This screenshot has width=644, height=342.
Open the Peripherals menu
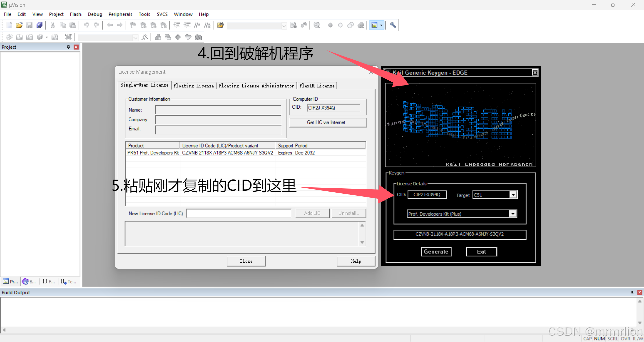[120, 14]
